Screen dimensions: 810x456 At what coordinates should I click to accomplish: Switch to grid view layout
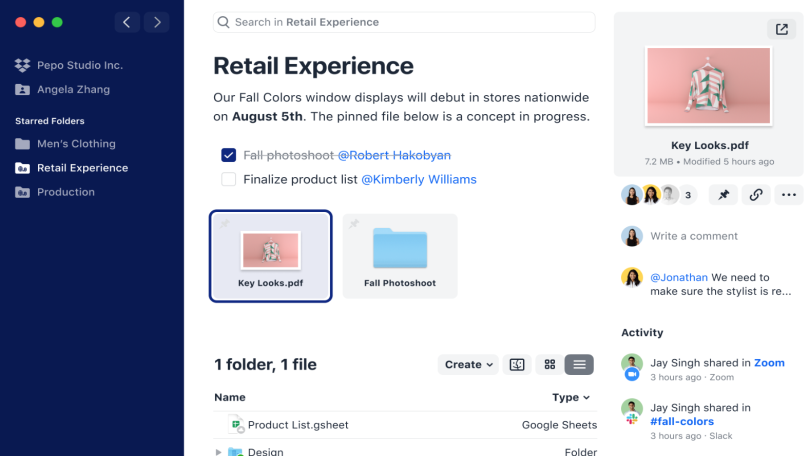[549, 365]
